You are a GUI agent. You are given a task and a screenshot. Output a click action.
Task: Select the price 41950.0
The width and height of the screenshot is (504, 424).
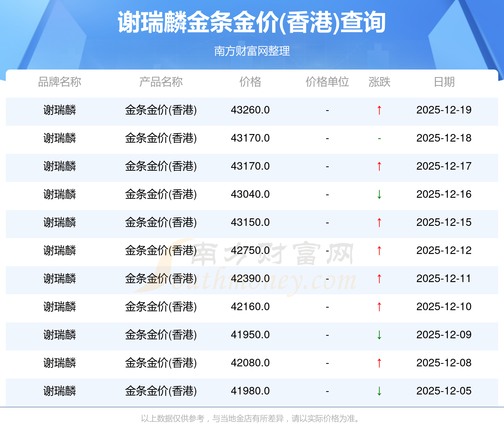tap(250, 335)
